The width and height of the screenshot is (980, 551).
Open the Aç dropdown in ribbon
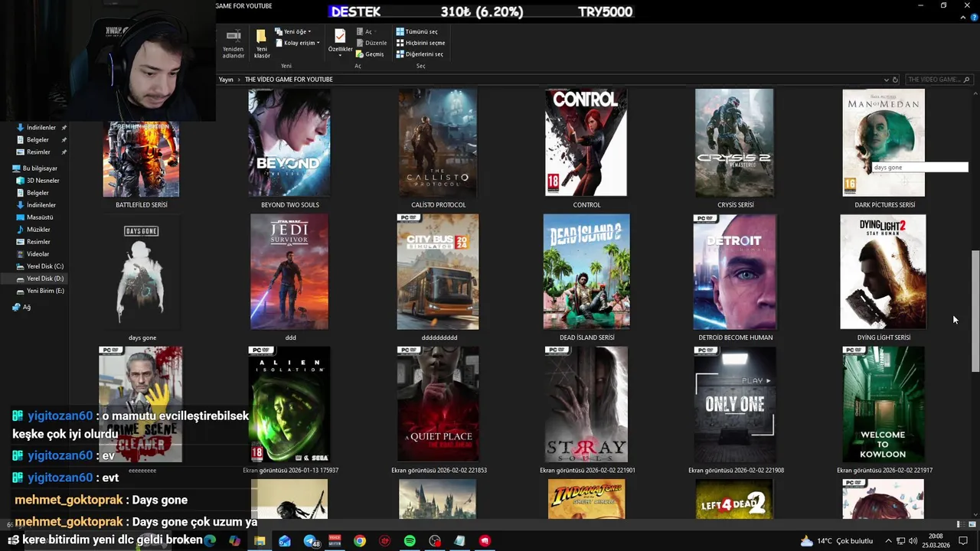(x=366, y=31)
